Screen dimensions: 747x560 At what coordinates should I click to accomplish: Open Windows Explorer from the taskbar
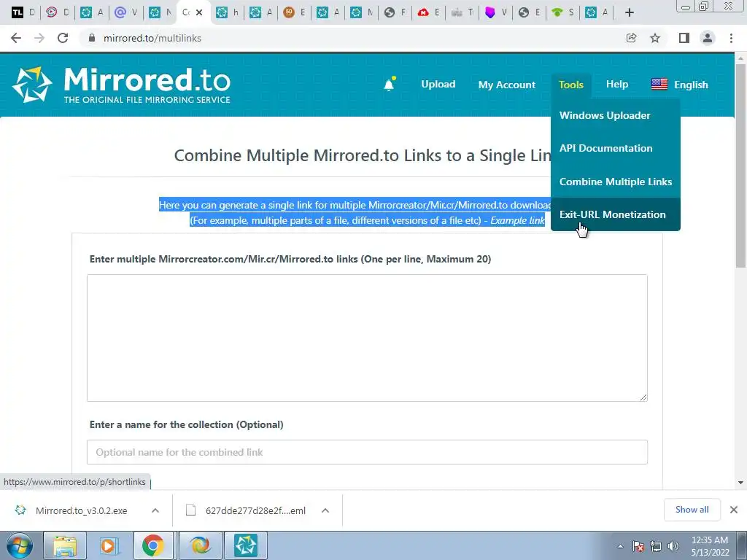tap(64, 545)
